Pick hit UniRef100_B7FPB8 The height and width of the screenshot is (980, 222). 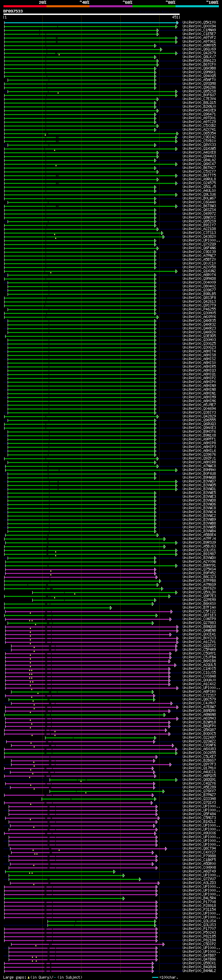(199, 581)
